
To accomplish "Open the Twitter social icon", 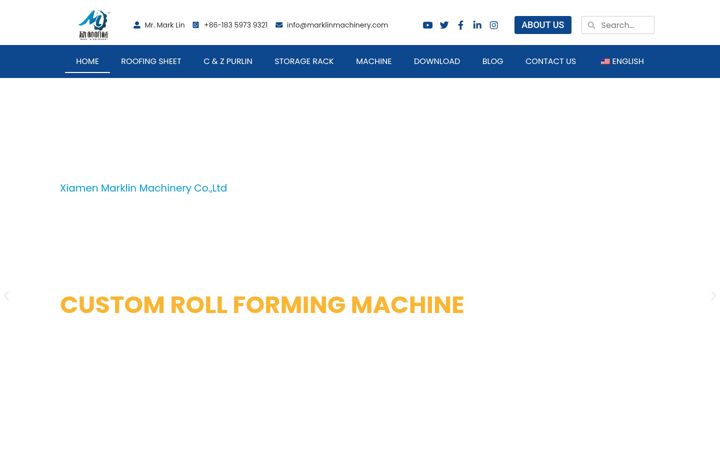I will (444, 25).
